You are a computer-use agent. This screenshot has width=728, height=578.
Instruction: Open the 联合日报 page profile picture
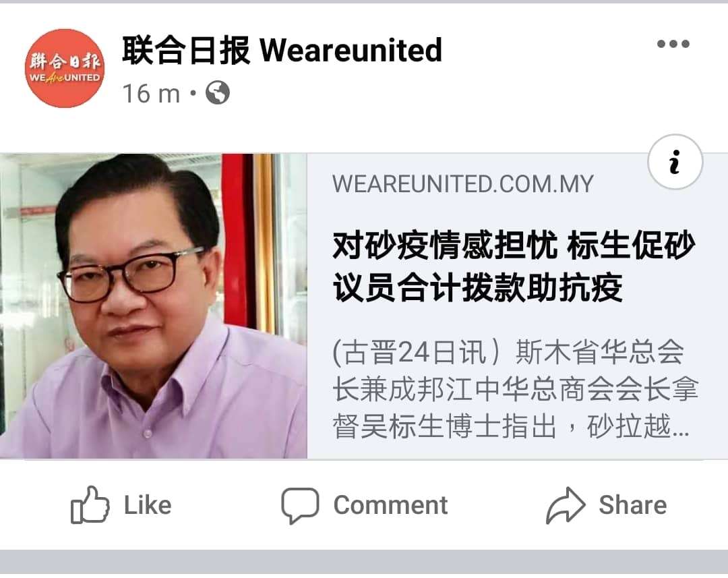[65, 68]
